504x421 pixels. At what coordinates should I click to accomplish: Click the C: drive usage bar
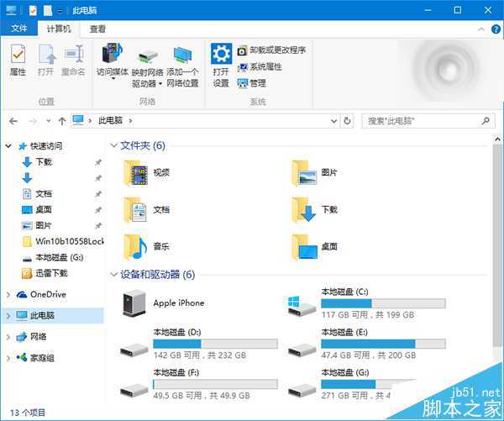(x=384, y=303)
